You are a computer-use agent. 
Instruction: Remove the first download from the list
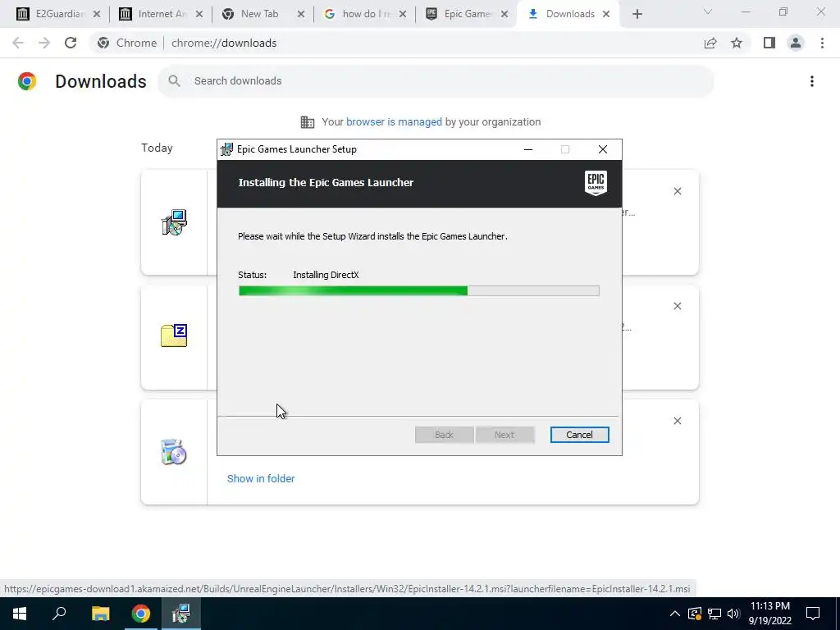coord(677,191)
